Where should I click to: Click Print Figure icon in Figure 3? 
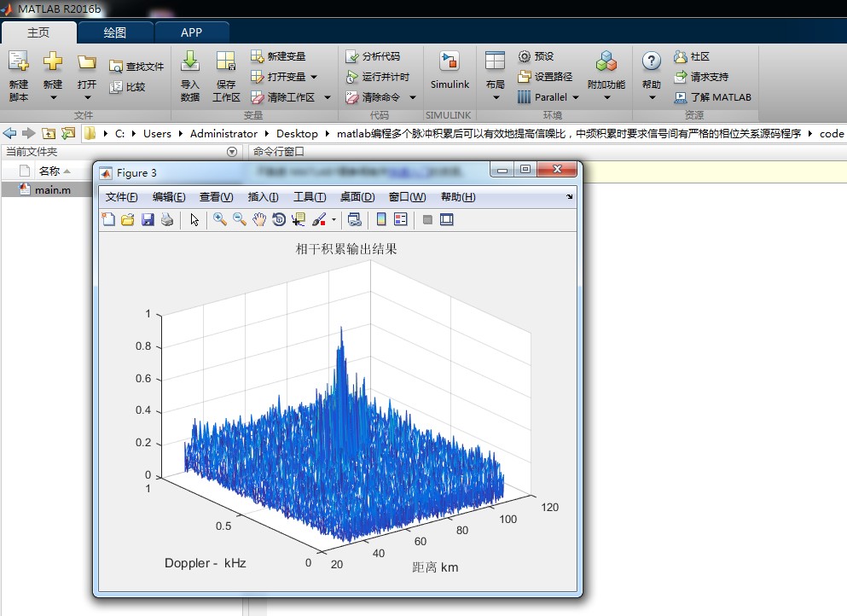(167, 219)
